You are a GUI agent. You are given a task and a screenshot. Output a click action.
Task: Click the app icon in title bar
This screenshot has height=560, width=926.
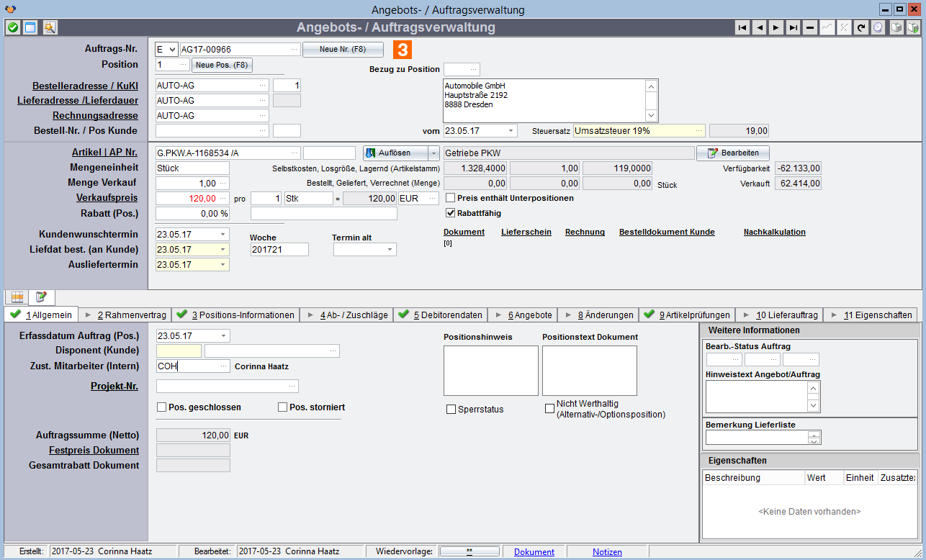[x=9, y=9]
